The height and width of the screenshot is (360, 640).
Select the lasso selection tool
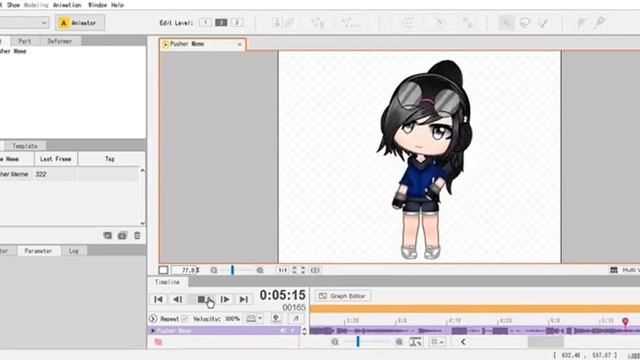tap(525, 22)
